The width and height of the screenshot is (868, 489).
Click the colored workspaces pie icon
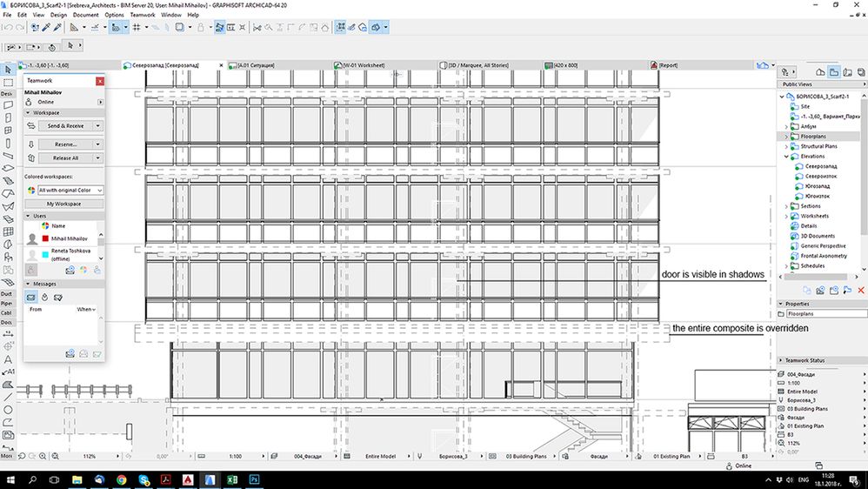click(x=31, y=190)
